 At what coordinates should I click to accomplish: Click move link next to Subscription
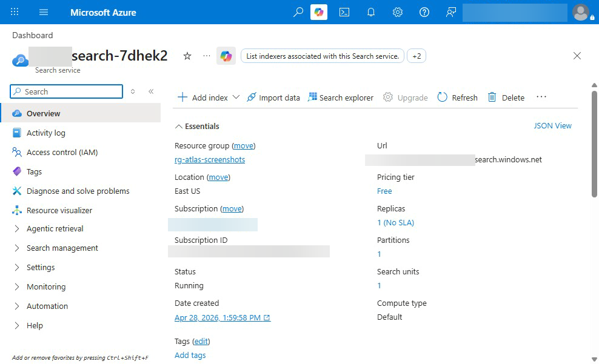click(x=232, y=209)
